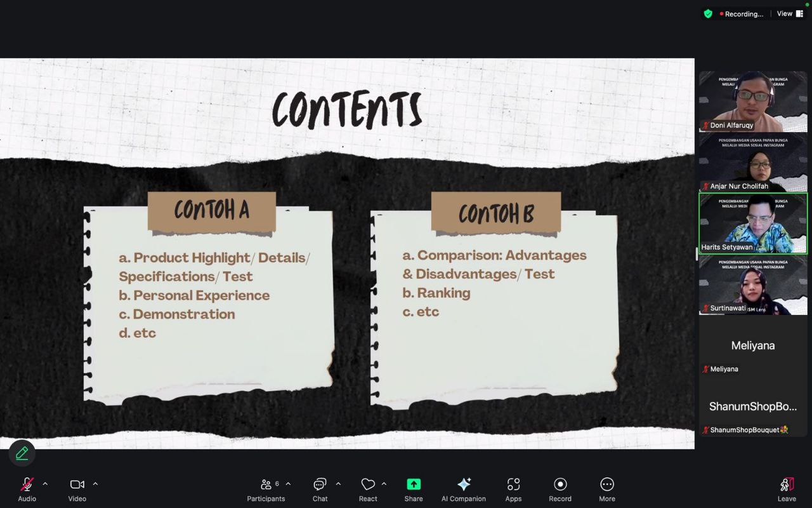
Task: Select Harits Setyawan's video thumbnail
Action: (x=753, y=224)
